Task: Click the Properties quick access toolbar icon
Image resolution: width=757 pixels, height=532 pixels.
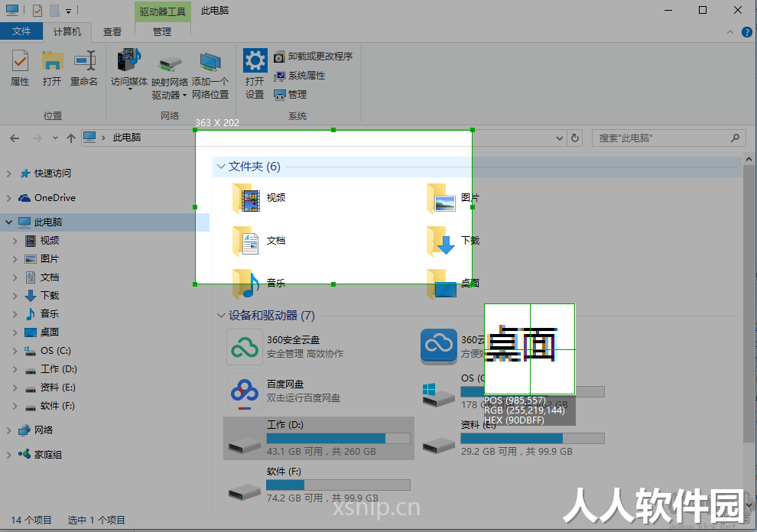Action: 37,11
